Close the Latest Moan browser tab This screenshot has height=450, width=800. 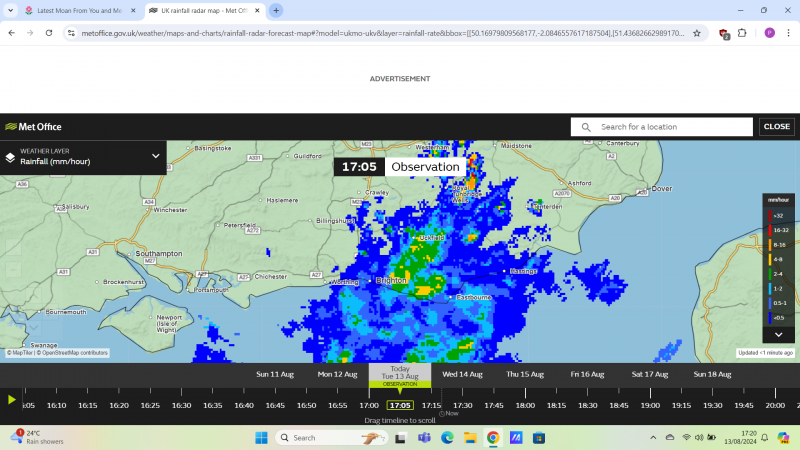pos(133,10)
